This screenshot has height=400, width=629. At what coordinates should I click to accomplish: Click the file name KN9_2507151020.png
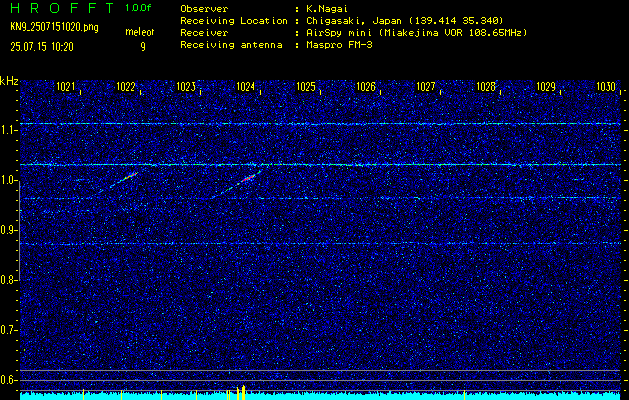click(54, 28)
